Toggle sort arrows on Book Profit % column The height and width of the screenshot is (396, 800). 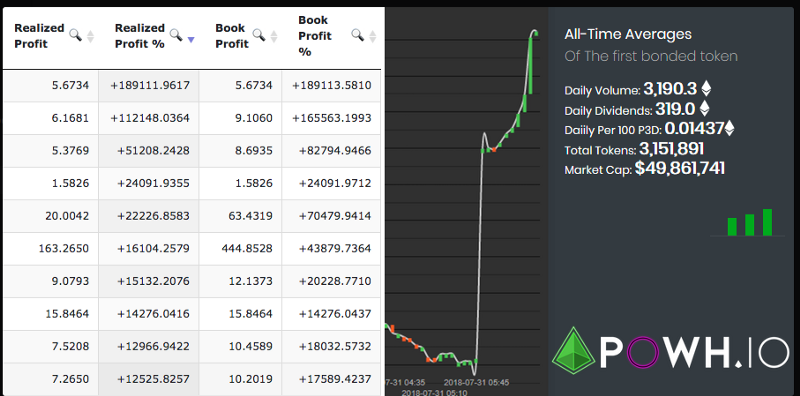click(x=372, y=37)
